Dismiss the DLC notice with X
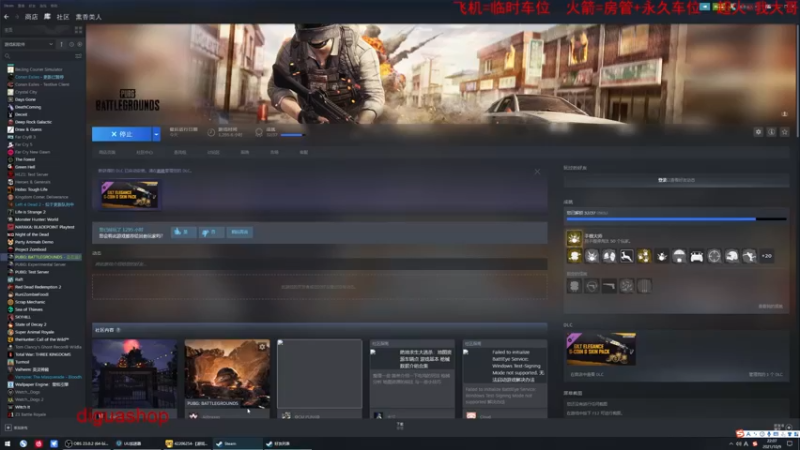 pos(537,172)
